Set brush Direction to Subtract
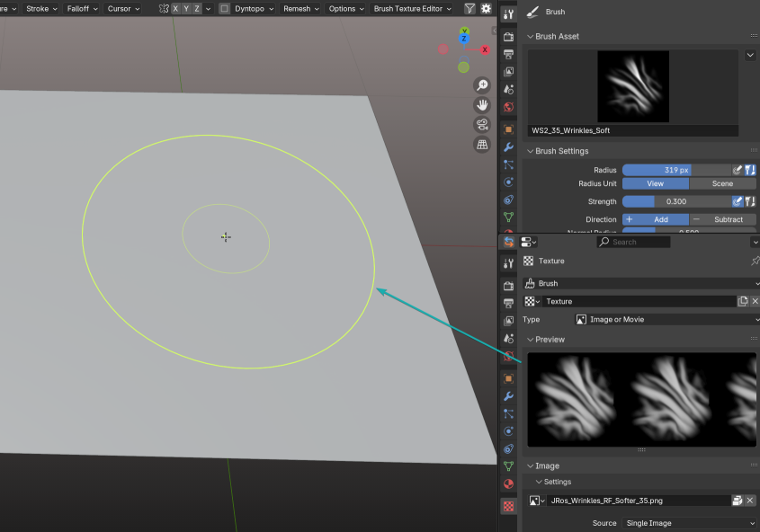Image resolution: width=760 pixels, height=532 pixels. coord(723,219)
